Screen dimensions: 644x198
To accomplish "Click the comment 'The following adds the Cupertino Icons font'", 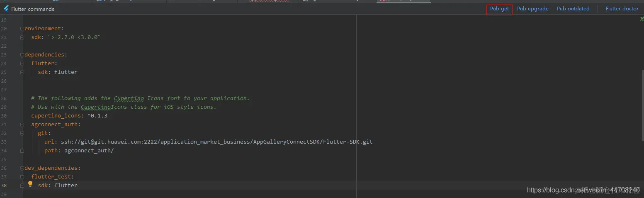I will (x=141, y=98).
